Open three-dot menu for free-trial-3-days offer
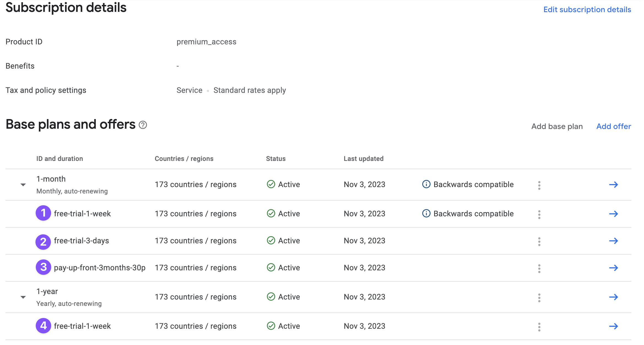 pos(539,241)
